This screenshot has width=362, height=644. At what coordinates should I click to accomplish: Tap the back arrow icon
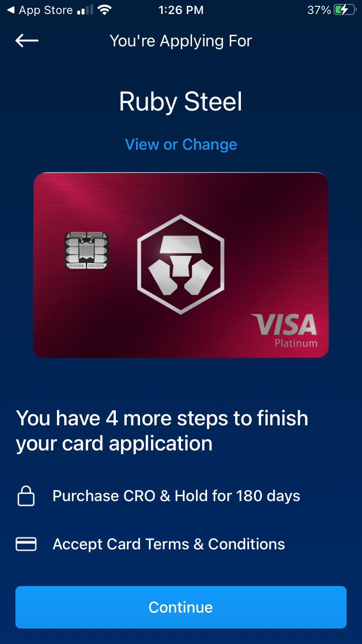click(x=27, y=41)
